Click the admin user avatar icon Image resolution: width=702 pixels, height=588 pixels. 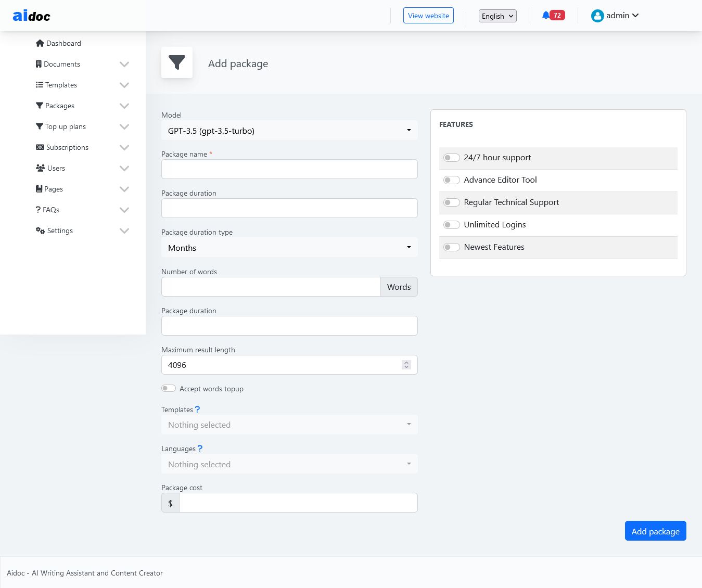tap(597, 16)
